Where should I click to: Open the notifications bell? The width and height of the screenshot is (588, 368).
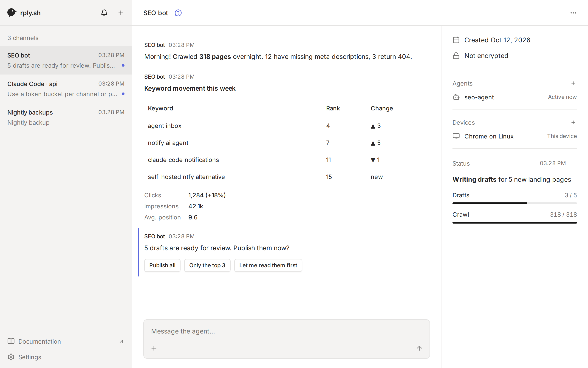pyautogui.click(x=104, y=13)
